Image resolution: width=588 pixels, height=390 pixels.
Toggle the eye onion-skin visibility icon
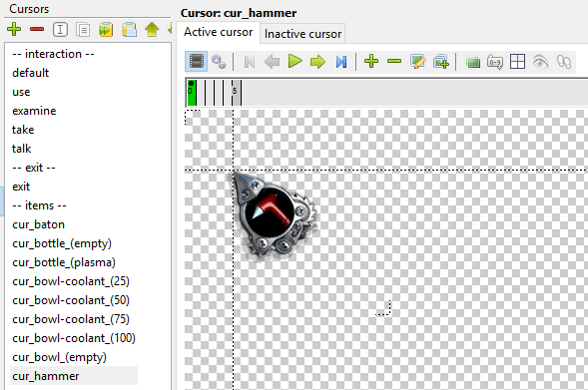540,62
